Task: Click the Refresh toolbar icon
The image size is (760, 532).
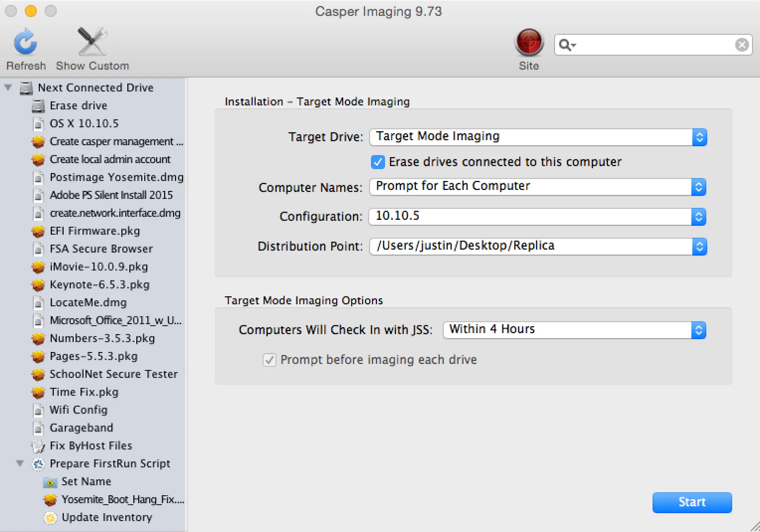Action: click(25, 42)
